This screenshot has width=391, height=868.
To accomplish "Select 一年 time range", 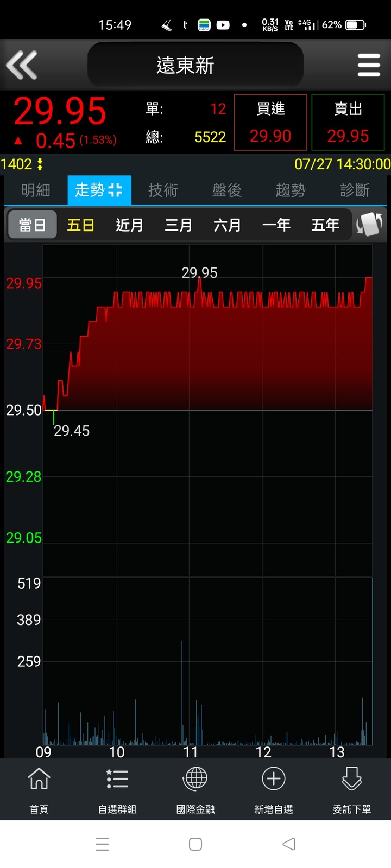I will (276, 225).
